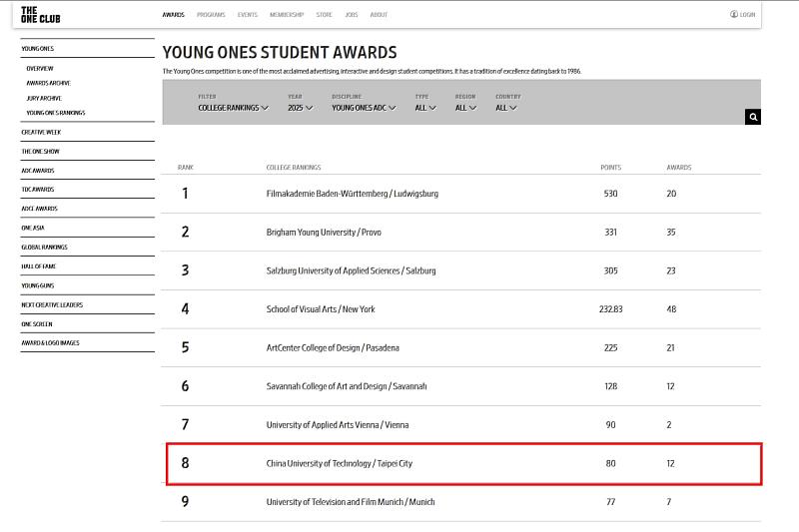Select ArtCenter College of Design / Pasadena
The height and width of the screenshot is (532, 799).
tap(333, 347)
